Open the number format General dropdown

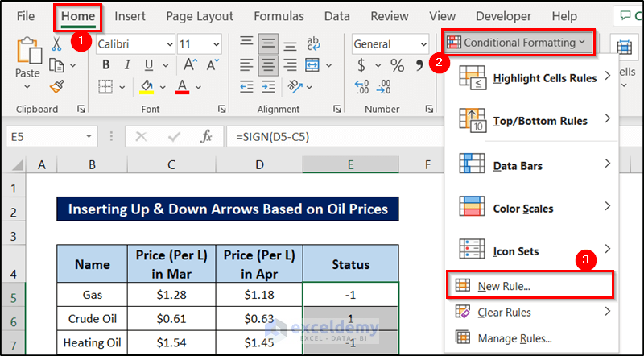pyautogui.click(x=423, y=44)
